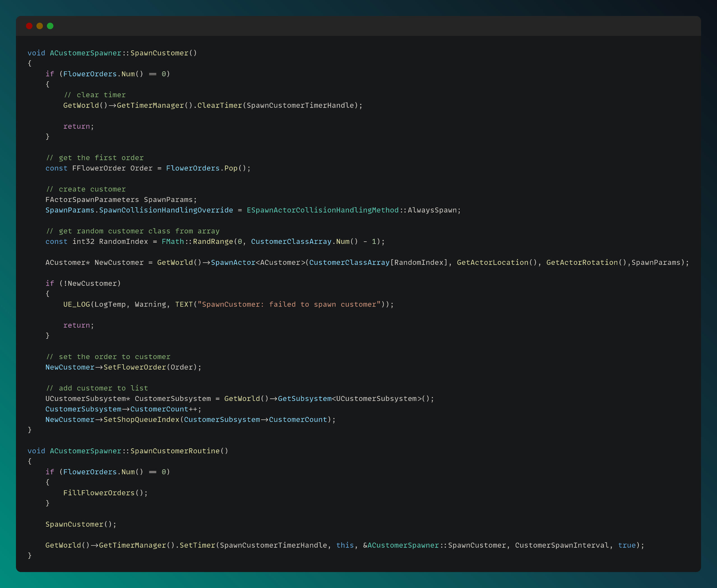Click SetFlowerOrder method call
Screen dimensions: 717x588
point(135,368)
